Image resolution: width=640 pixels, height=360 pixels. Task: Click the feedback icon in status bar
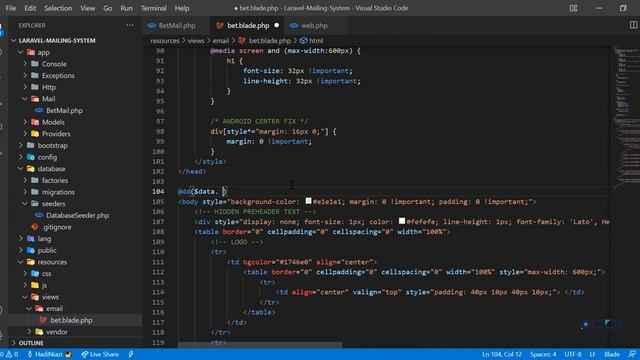632,354
